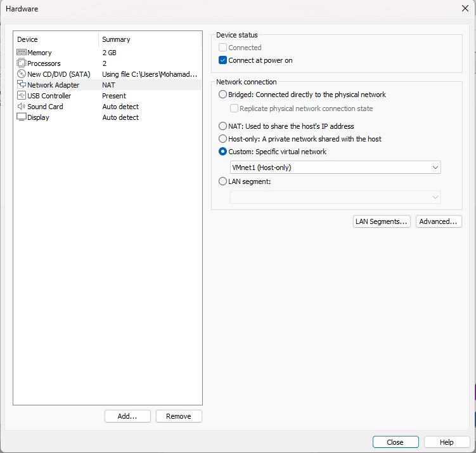Select the Memory row label
This screenshot has width=476, height=453.
pos(39,53)
